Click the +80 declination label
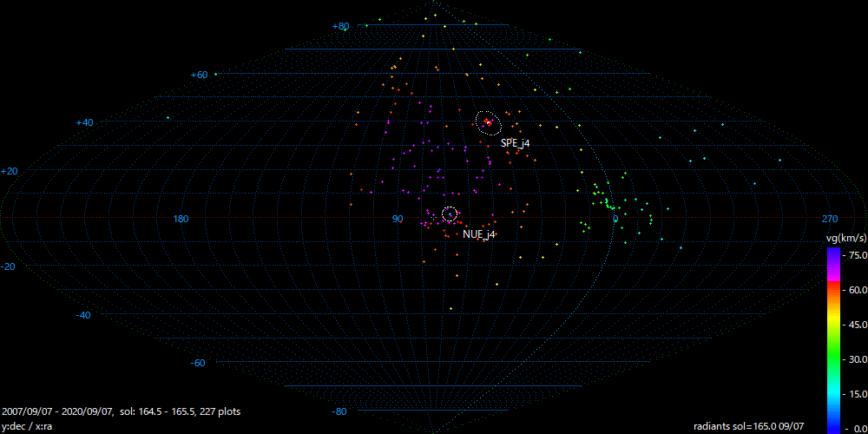This screenshot has height=434, width=868. pyautogui.click(x=340, y=27)
